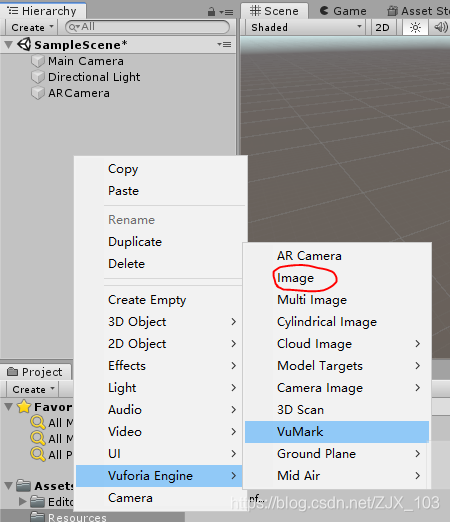Expand the Video submenu
450x522 pixels.
[x=159, y=432]
